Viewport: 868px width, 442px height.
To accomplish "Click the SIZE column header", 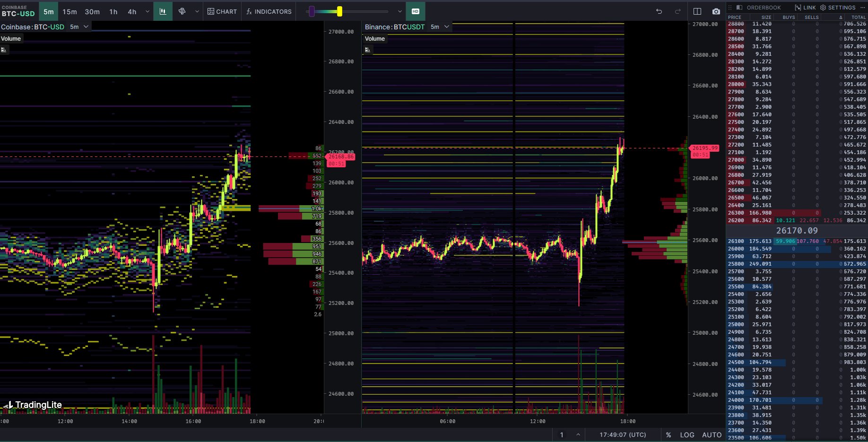I will [x=766, y=17].
